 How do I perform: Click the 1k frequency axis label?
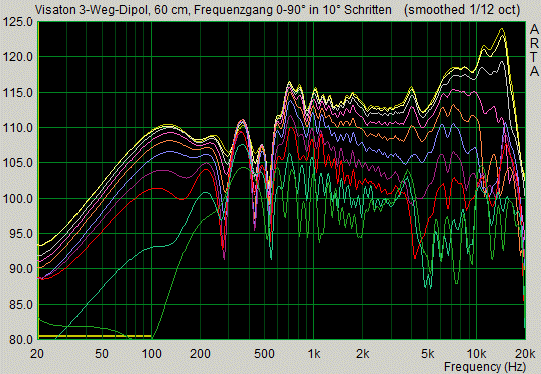click(x=313, y=354)
